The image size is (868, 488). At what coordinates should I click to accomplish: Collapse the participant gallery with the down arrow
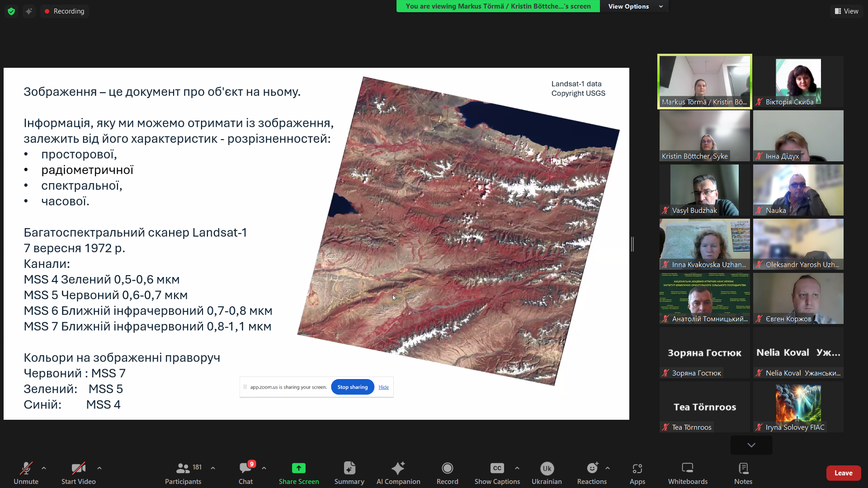point(750,445)
